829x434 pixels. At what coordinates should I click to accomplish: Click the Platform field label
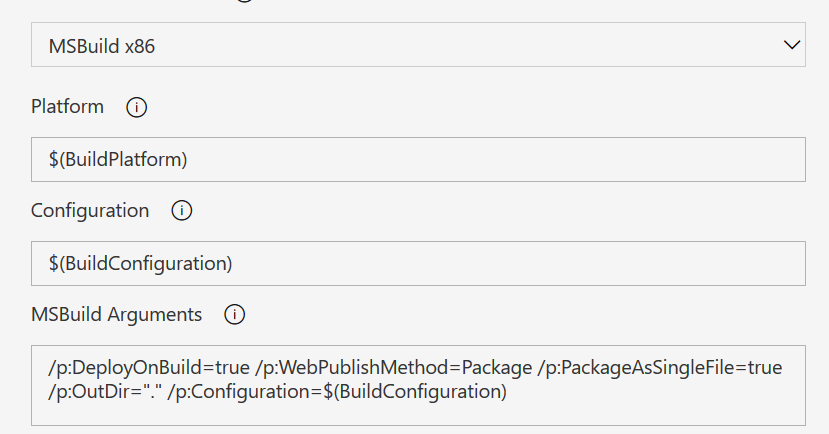point(67,106)
